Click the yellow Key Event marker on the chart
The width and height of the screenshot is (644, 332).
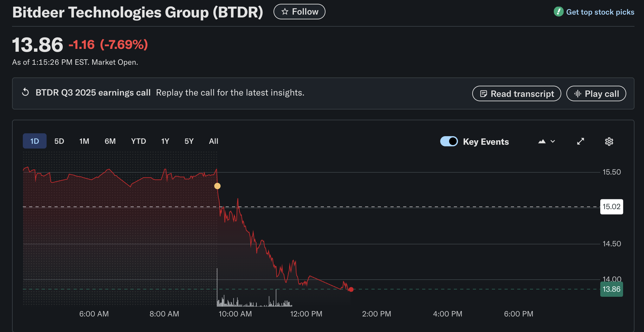click(217, 186)
